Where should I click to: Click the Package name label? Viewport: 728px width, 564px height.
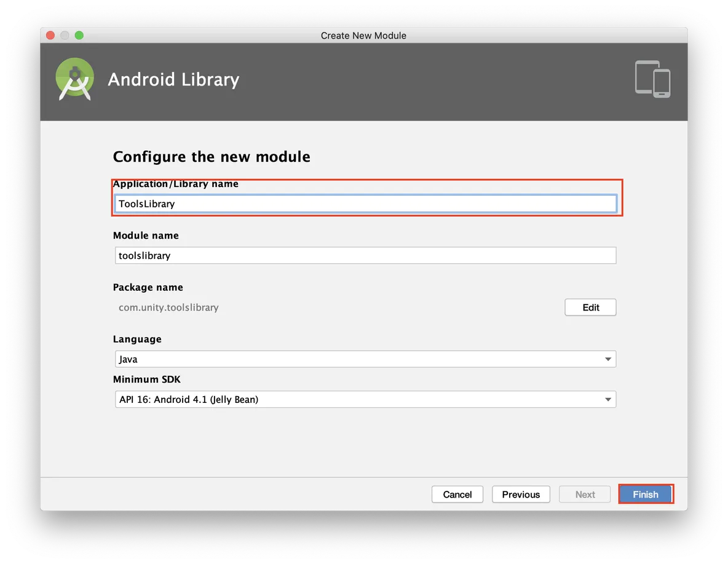point(148,288)
